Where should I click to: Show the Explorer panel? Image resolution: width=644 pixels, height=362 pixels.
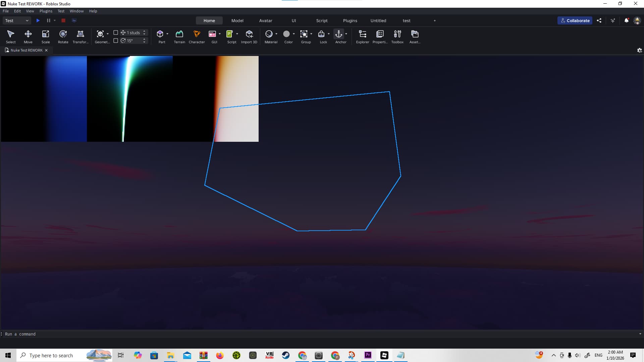[363, 37]
